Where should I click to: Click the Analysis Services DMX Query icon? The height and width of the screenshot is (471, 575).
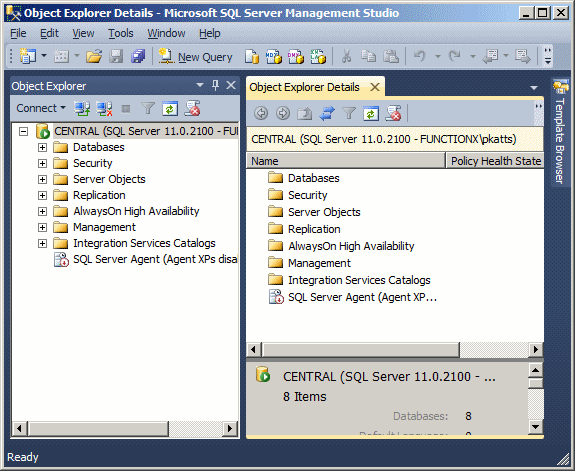coord(296,56)
